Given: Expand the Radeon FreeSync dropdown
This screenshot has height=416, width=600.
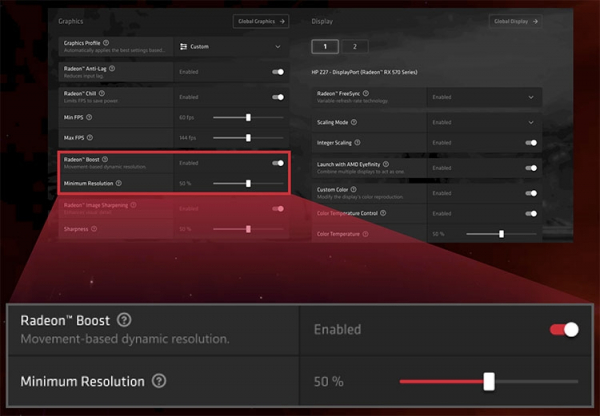Looking at the screenshot, I should [x=484, y=97].
